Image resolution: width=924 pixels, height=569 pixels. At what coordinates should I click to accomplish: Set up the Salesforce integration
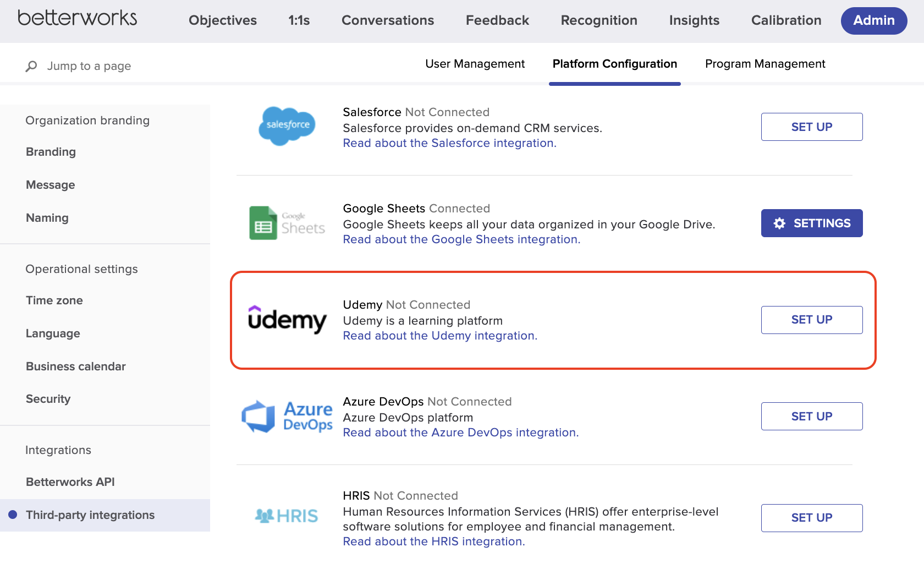click(x=812, y=127)
